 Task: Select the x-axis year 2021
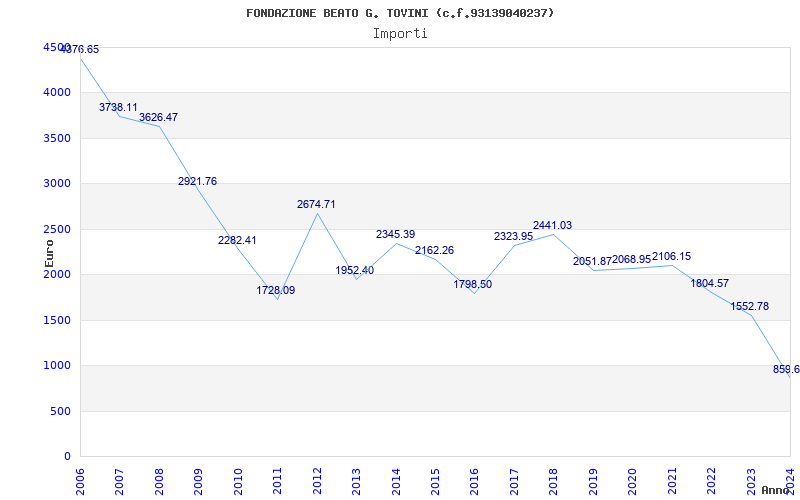pyautogui.click(x=672, y=482)
